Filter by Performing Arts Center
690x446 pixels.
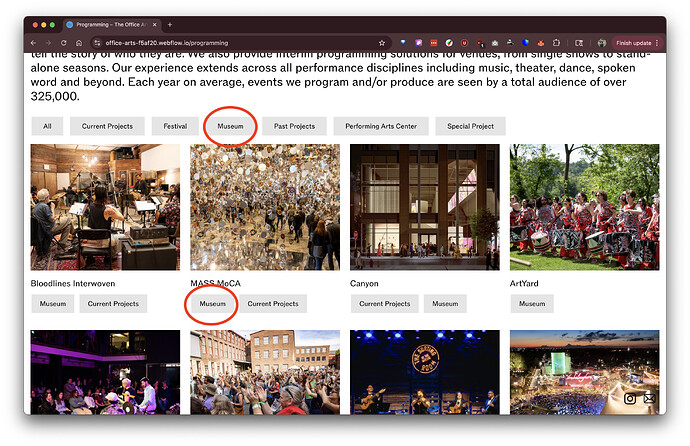[381, 126]
